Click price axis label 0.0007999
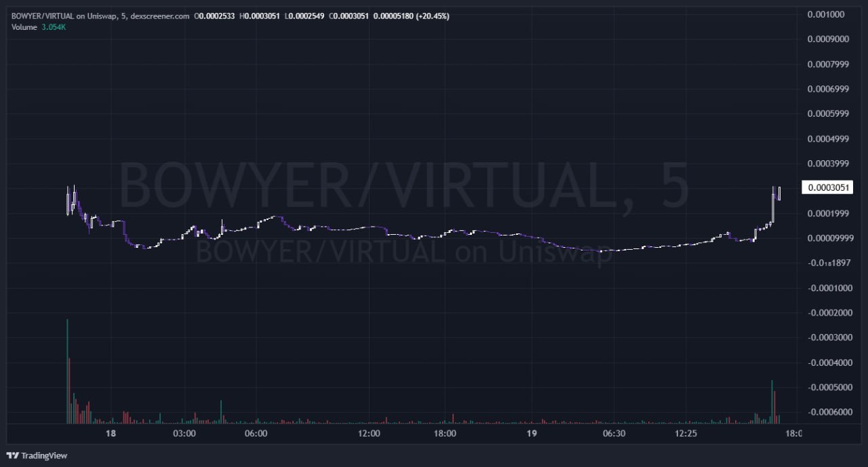The height and width of the screenshot is (467, 868). (827, 64)
